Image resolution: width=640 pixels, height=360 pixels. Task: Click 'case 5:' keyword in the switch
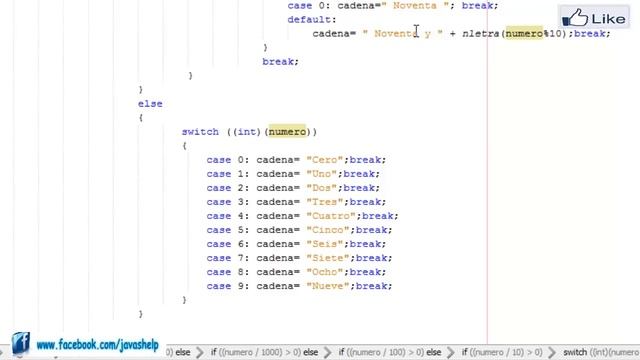(228, 230)
